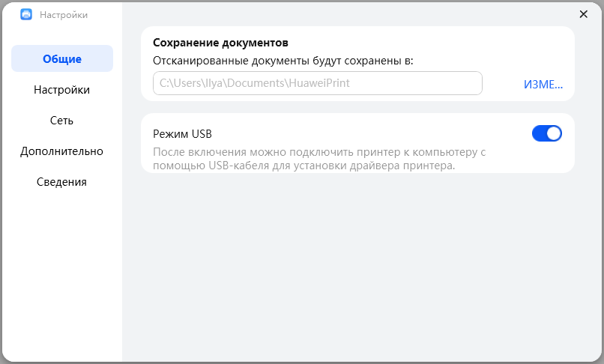Viewport: 604px width, 364px height.
Task: Click the HuaweiPrint app icon in title bar
Action: click(x=26, y=14)
